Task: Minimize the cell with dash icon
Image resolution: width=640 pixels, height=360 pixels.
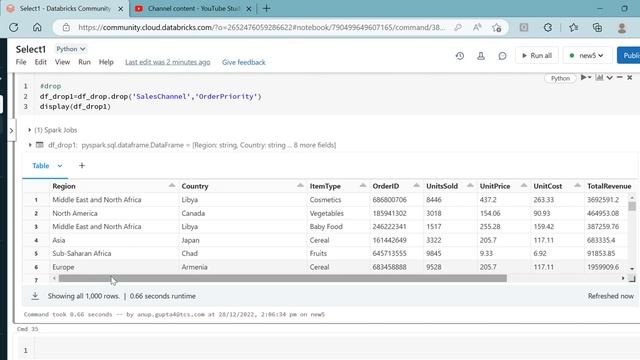Action: click(620, 78)
